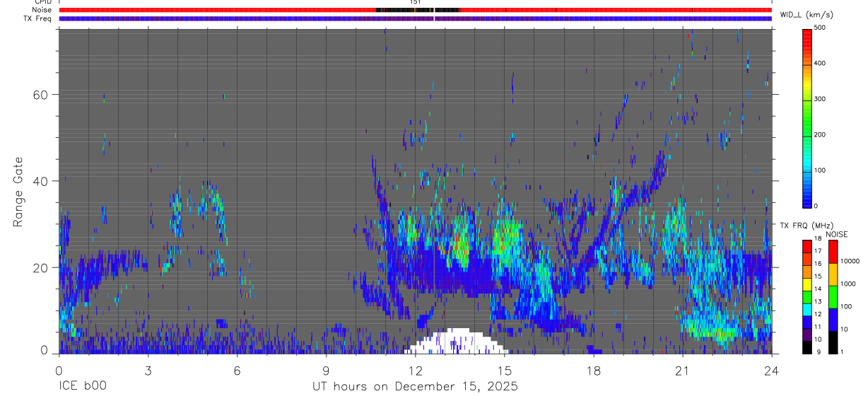868x401 pixels.
Task: Click the purple 10–11 MHz segment of TX FRQ colorbar
Action: (x=807, y=334)
